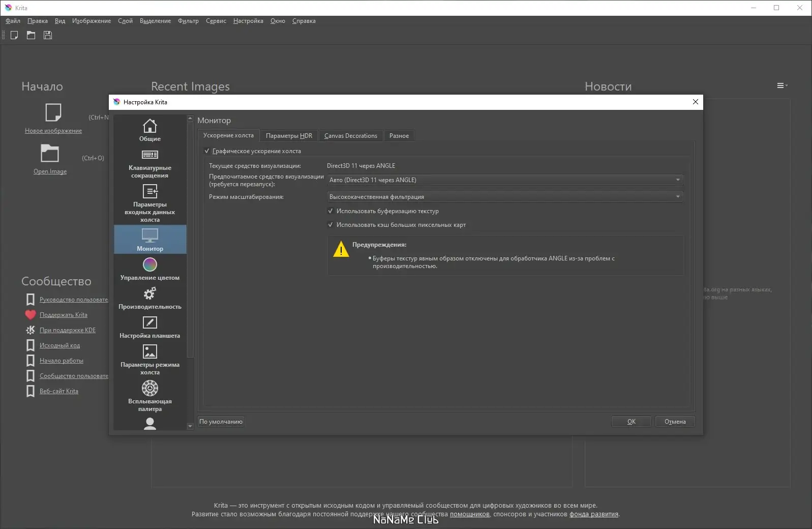Click the bookmark icon beside Сообщество пользователей
Screen dimensions: 812x529
31,376
